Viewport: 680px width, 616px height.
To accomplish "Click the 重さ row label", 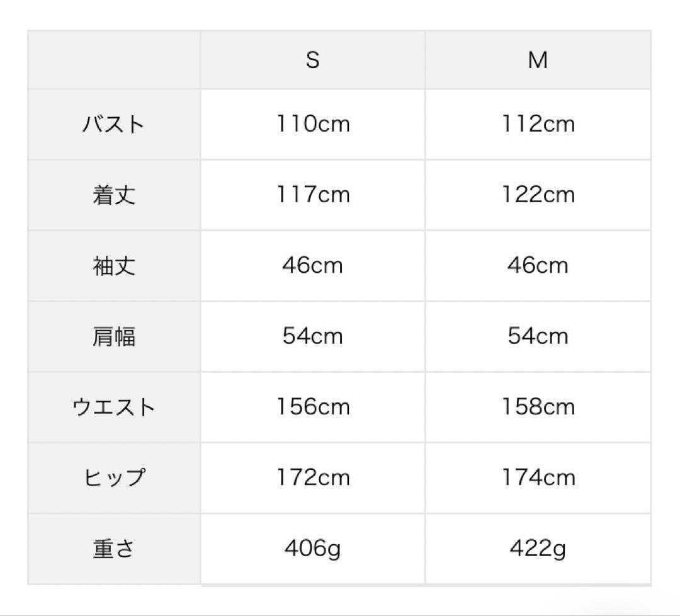I will pos(114,549).
